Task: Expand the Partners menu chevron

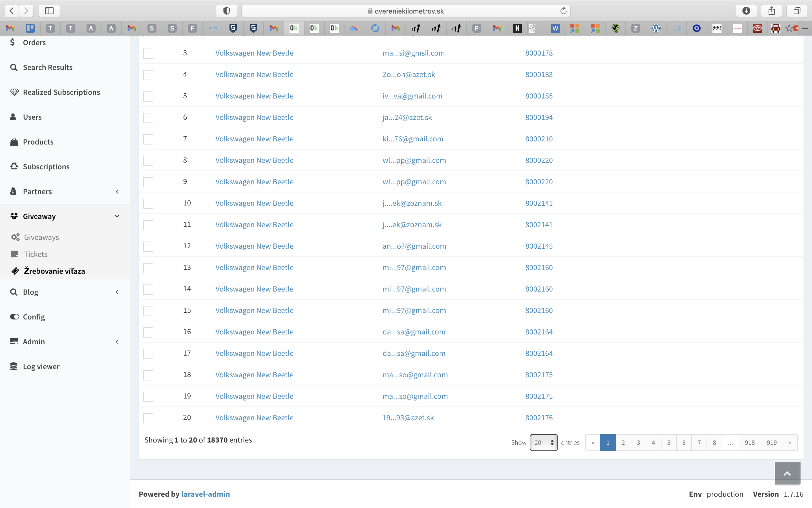Action: pos(117,192)
